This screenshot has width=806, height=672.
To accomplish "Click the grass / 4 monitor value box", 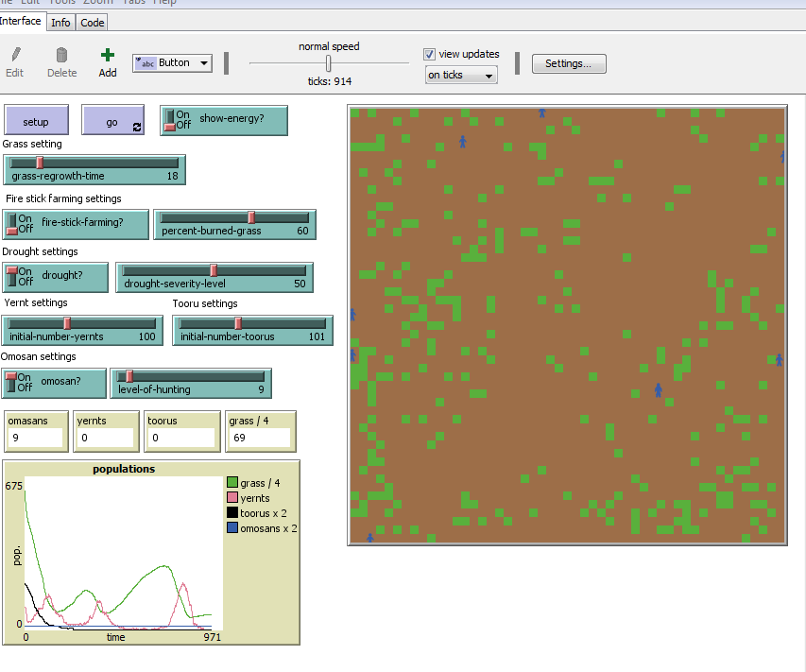I will 262,438.
